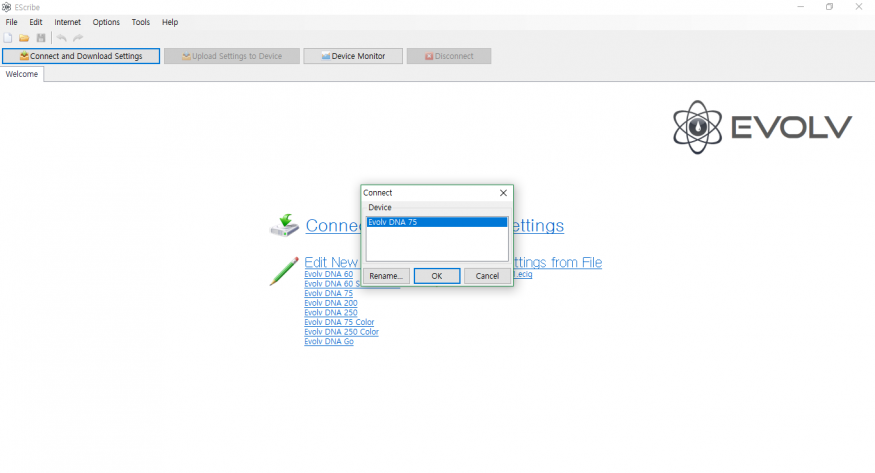The height and width of the screenshot is (473, 875).
Task: Click the EScribe title bar app icon
Action: [x=6, y=7]
